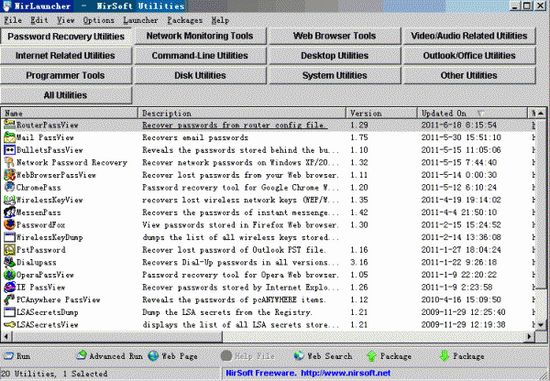Open the File menu
Image resolution: width=550 pixels, height=381 pixels.
click(13, 20)
